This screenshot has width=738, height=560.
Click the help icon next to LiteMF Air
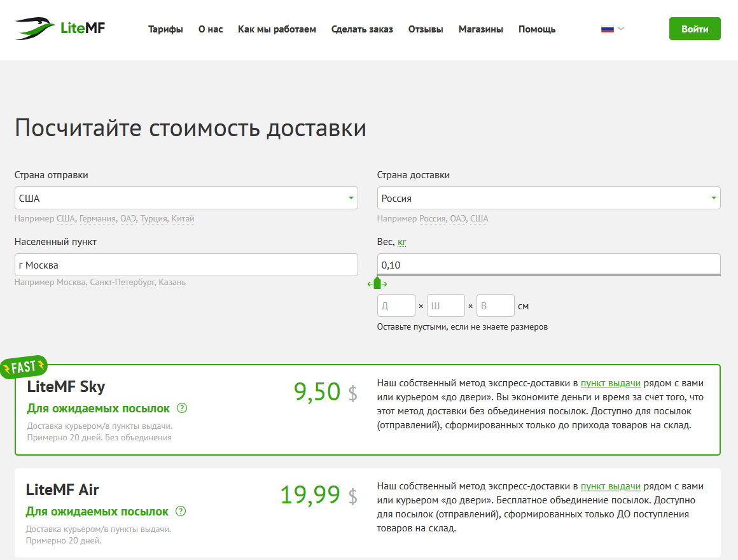pyautogui.click(x=181, y=512)
